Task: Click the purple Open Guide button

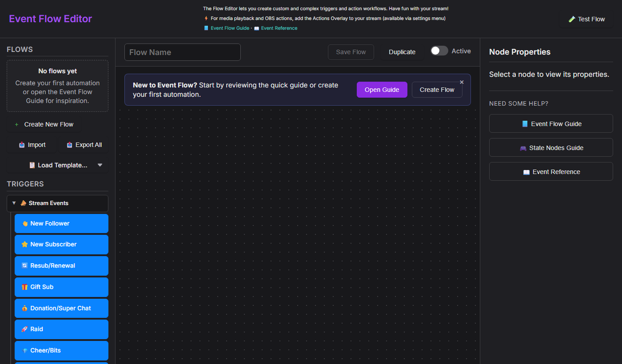Action: [382, 90]
